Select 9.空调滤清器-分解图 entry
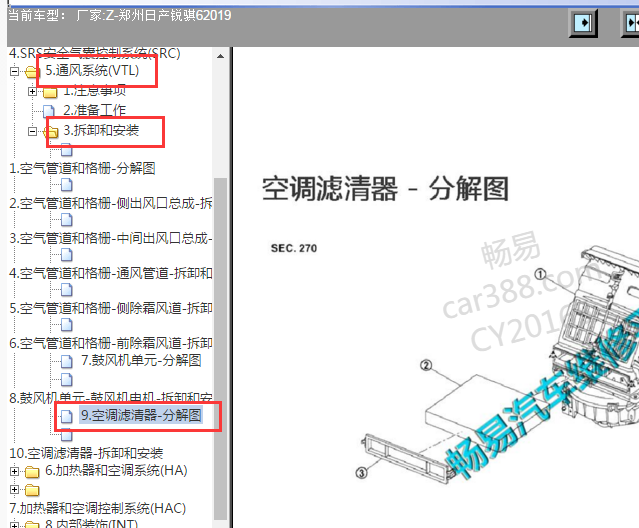639x528 pixels. point(141,415)
